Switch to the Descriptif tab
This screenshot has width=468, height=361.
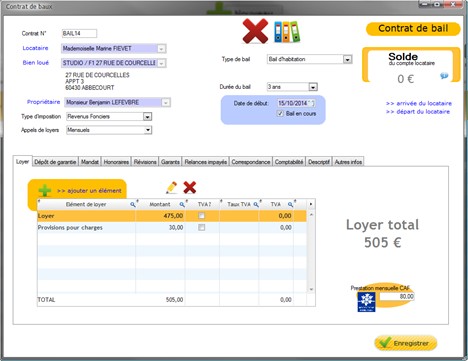click(x=319, y=162)
